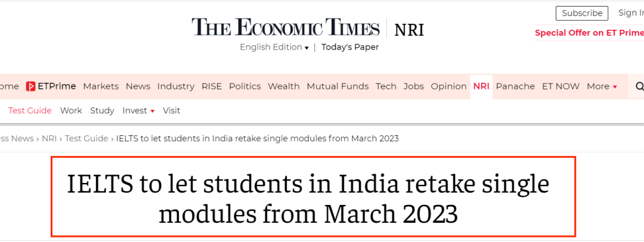Click The Economic Times logo
The image size is (644, 242).
[286, 28]
